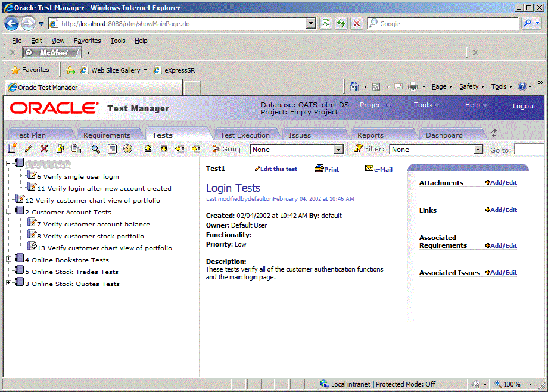Click the Outdent left arrow icon
Viewport: 548px width, 392px height.
180,148
